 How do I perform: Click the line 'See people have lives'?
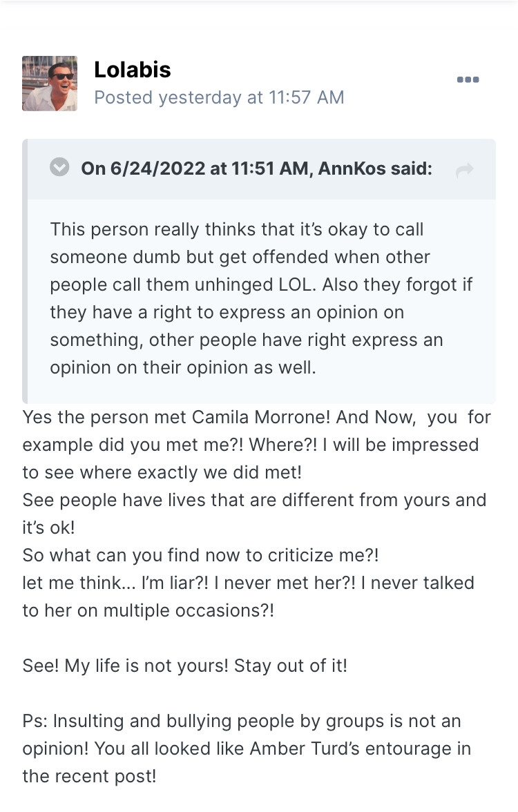click(253, 499)
